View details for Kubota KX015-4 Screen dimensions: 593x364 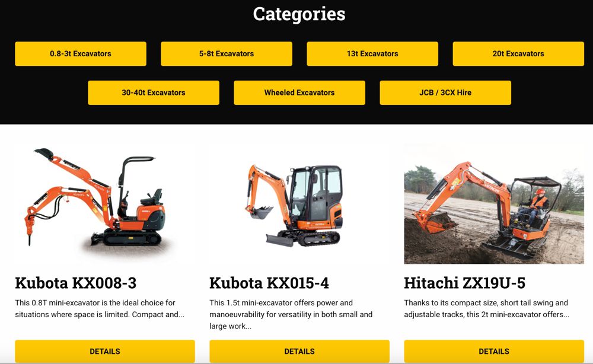(x=299, y=351)
